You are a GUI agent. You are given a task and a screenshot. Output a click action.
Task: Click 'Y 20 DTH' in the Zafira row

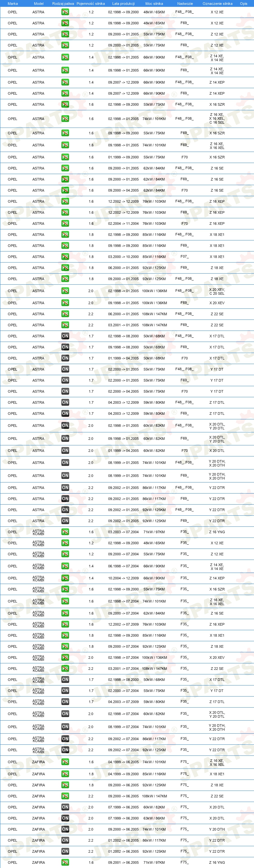tap(217, 829)
